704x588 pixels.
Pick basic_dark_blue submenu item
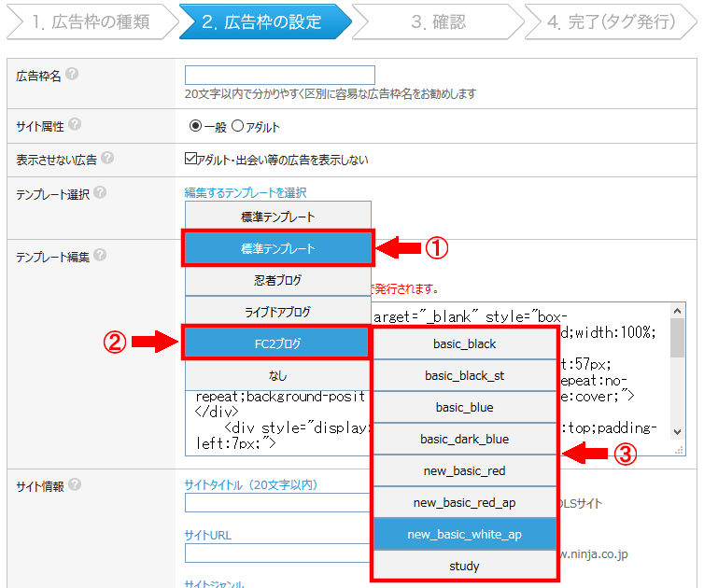[465, 439]
